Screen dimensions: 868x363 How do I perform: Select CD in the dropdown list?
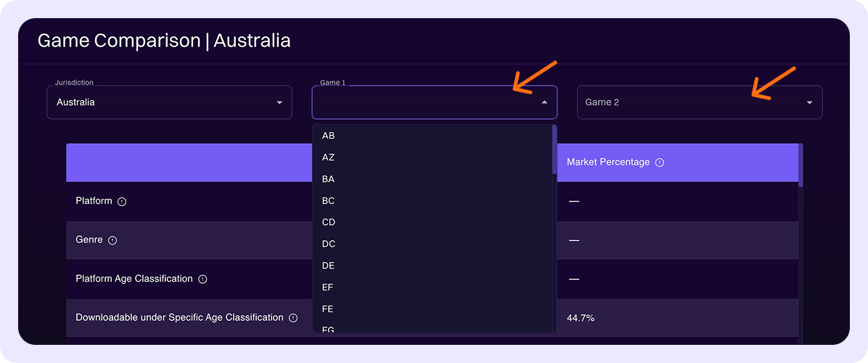point(329,222)
